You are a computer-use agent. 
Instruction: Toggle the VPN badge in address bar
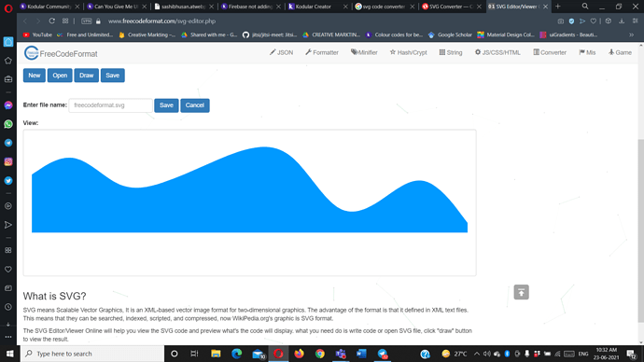pyautogui.click(x=86, y=21)
